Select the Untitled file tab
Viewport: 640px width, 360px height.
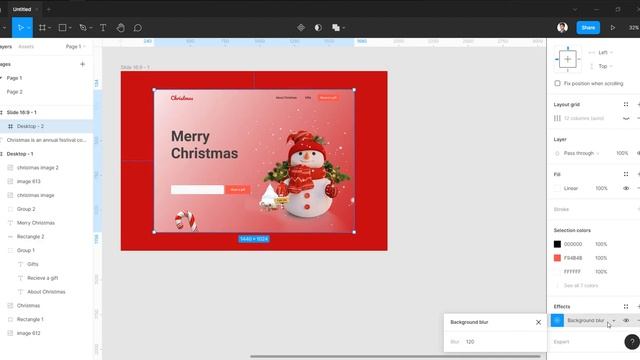22,9
